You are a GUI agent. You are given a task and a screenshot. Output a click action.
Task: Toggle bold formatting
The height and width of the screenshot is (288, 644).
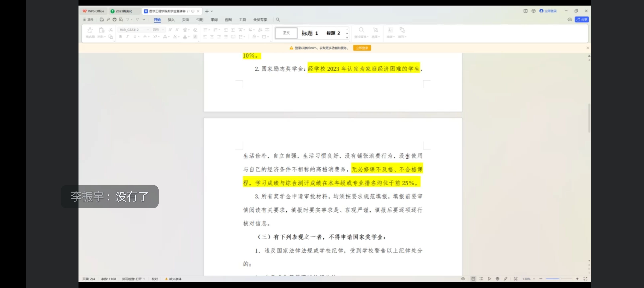(x=121, y=37)
